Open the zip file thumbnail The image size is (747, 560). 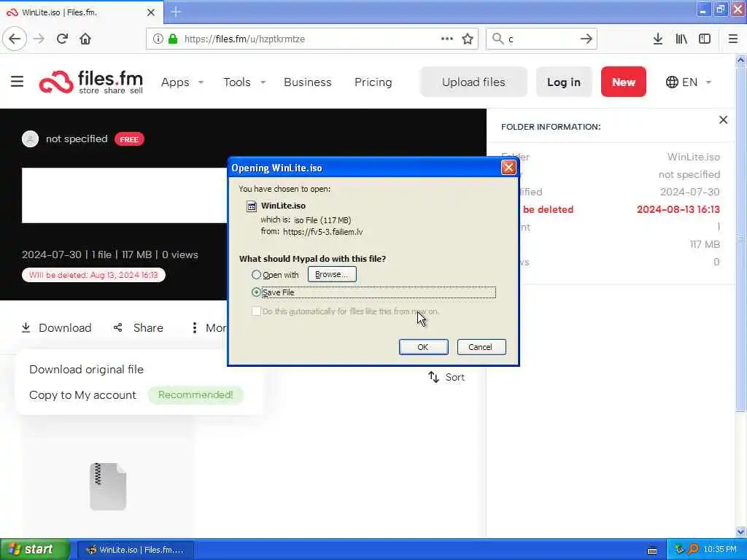point(108,486)
